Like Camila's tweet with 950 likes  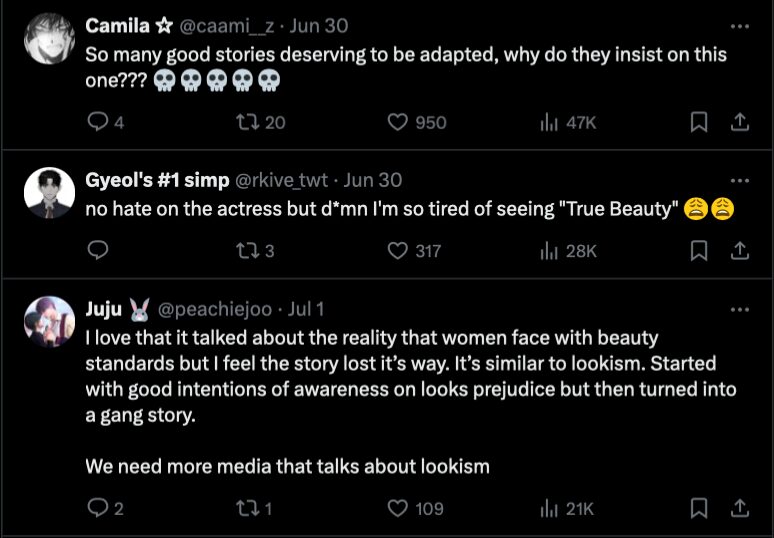pyautogui.click(x=398, y=122)
